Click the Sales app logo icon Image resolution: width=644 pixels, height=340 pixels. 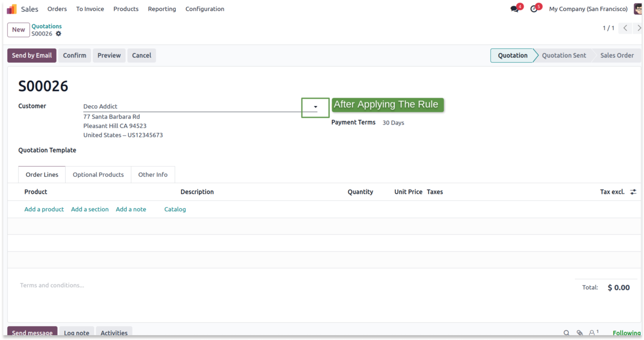(x=11, y=9)
